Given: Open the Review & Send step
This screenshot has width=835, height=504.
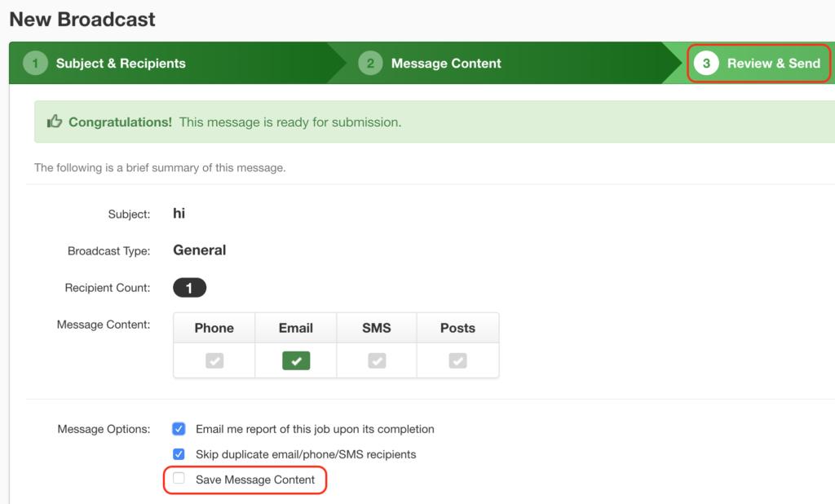Looking at the screenshot, I should point(775,62).
